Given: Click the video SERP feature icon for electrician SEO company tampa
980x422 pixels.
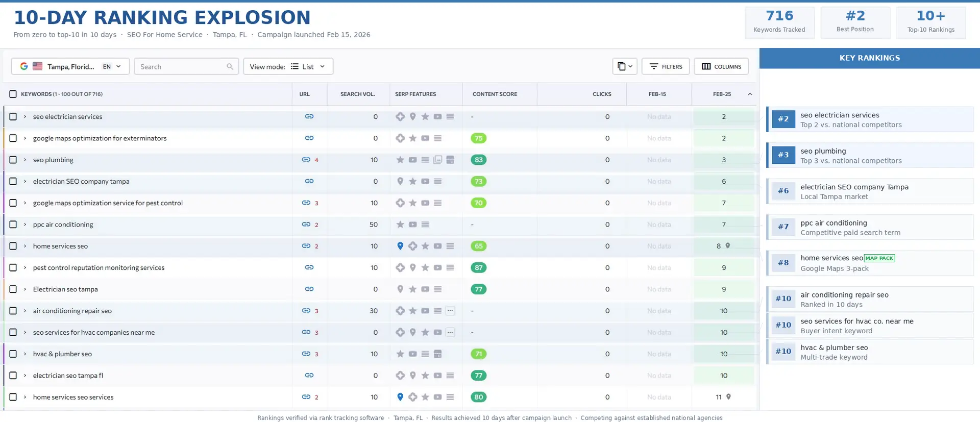Looking at the screenshot, I should click(x=425, y=181).
